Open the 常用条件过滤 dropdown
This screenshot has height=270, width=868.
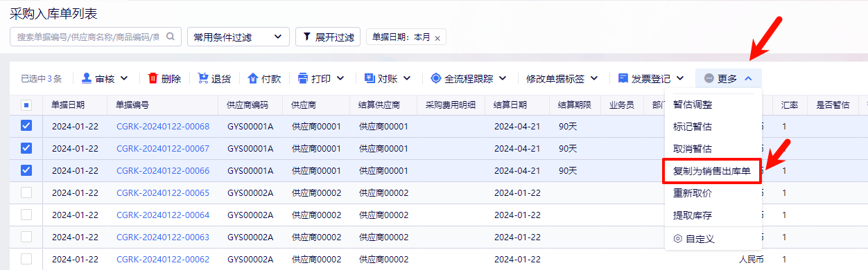point(238,37)
